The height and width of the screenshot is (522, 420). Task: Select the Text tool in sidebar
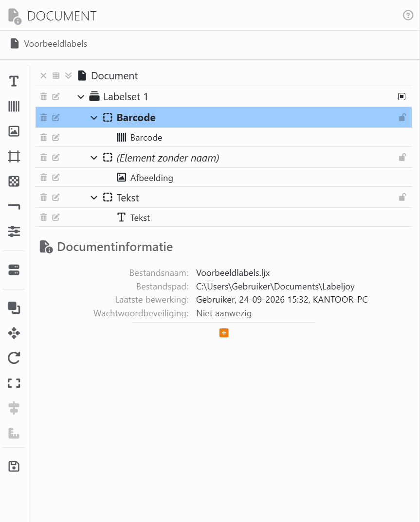pos(14,81)
